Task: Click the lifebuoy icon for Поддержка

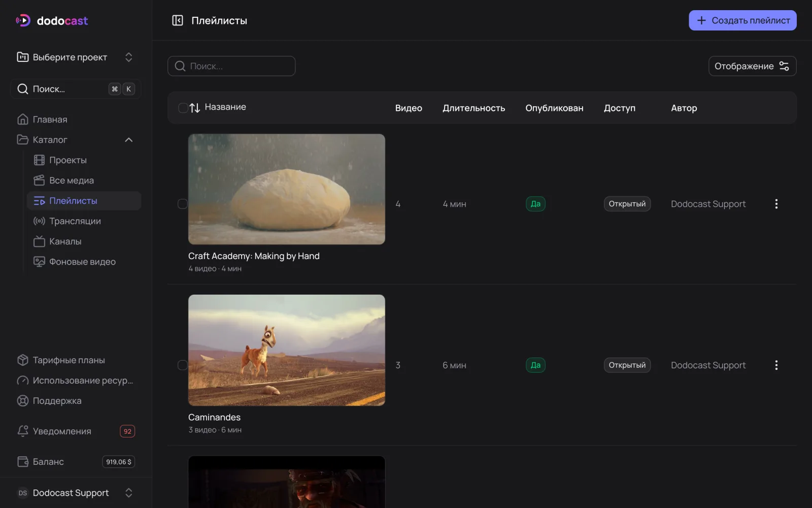Action: pyautogui.click(x=23, y=401)
